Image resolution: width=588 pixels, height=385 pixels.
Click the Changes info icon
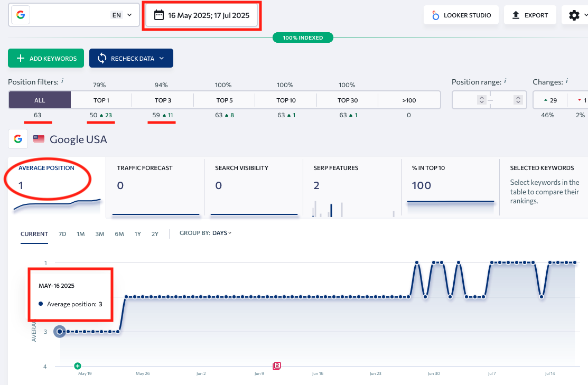(567, 81)
